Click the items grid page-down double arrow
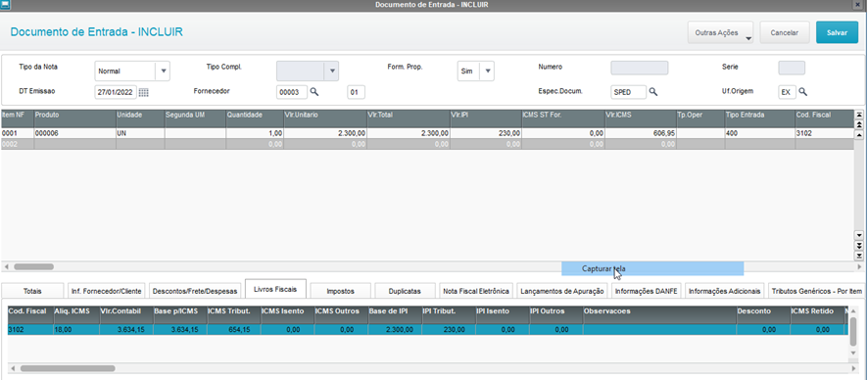 coord(859,245)
